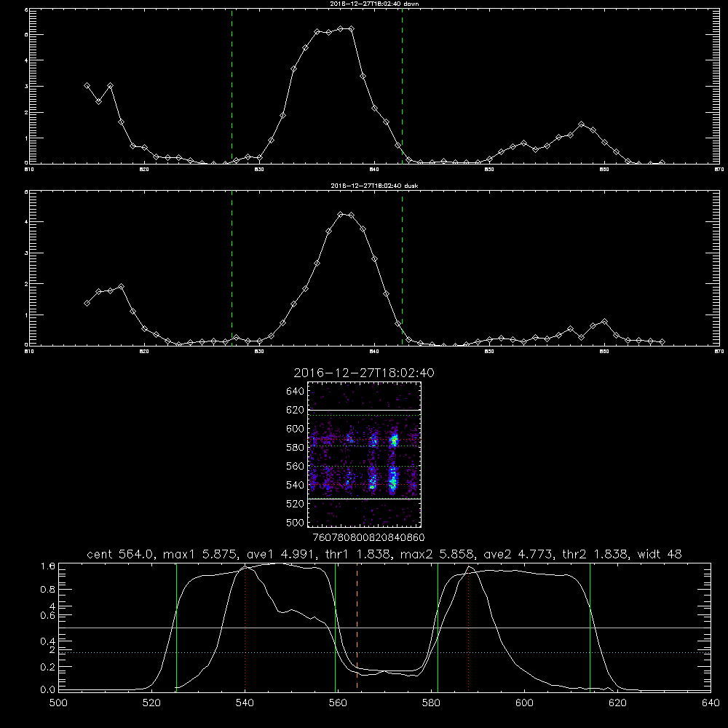Click the "600" x-axis label of profile plot

[524, 703]
